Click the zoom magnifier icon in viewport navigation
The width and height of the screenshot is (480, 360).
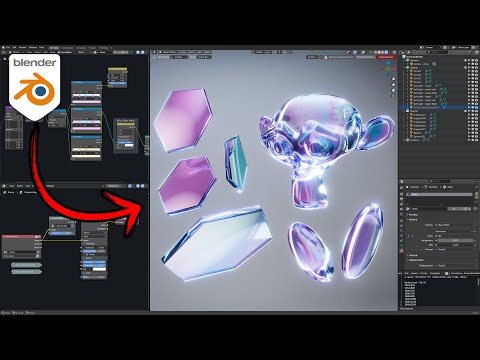tap(393, 79)
